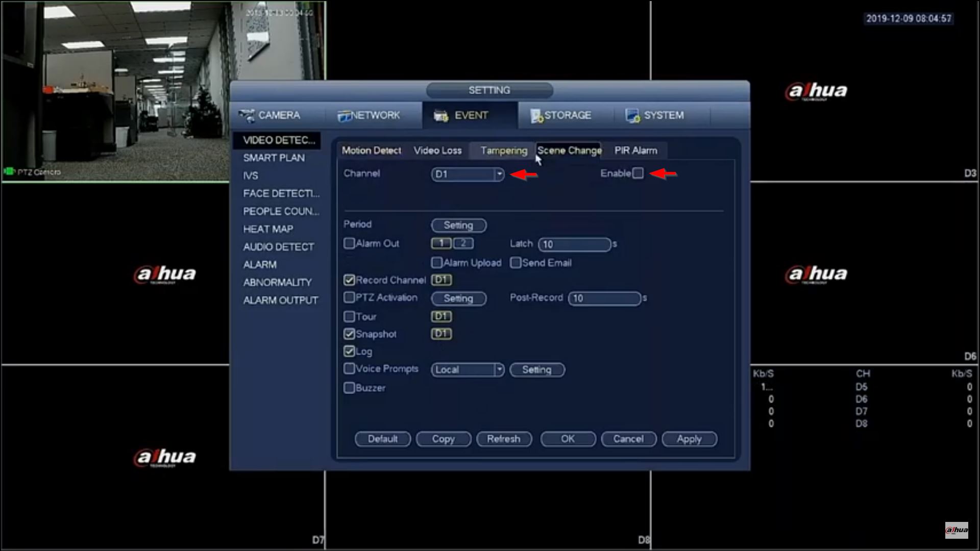Screen dimensions: 980x551
Task: Switch to the Tampering tab
Action: coord(503,151)
